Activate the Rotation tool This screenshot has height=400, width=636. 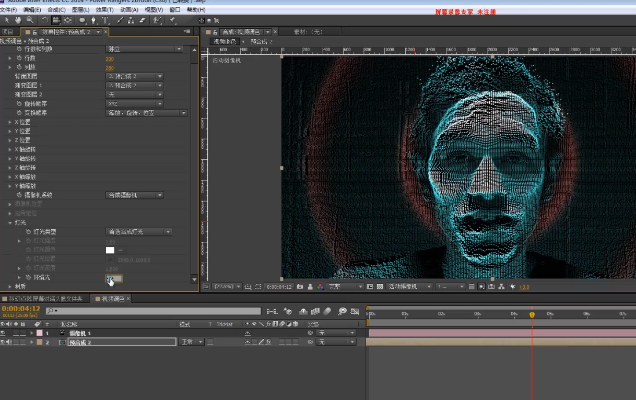tap(43, 19)
